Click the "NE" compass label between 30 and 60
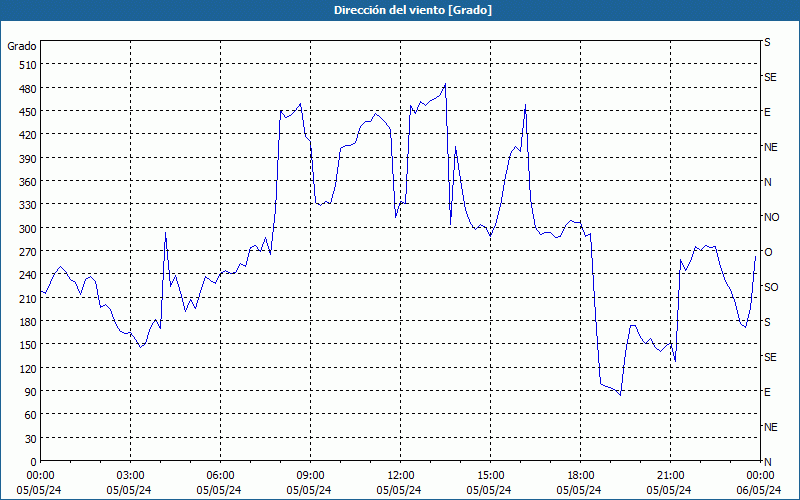This screenshot has width=800, height=500. [x=770, y=427]
